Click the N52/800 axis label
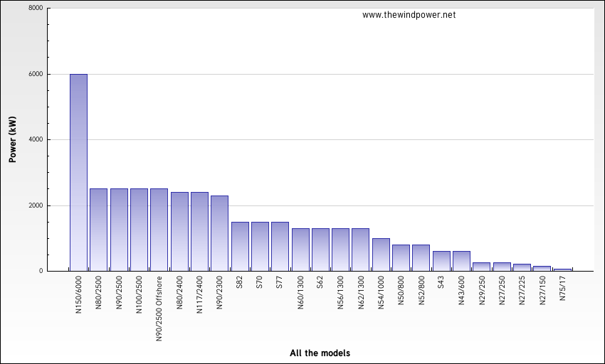Image resolution: width=605 pixels, height=364 pixels. click(x=421, y=290)
